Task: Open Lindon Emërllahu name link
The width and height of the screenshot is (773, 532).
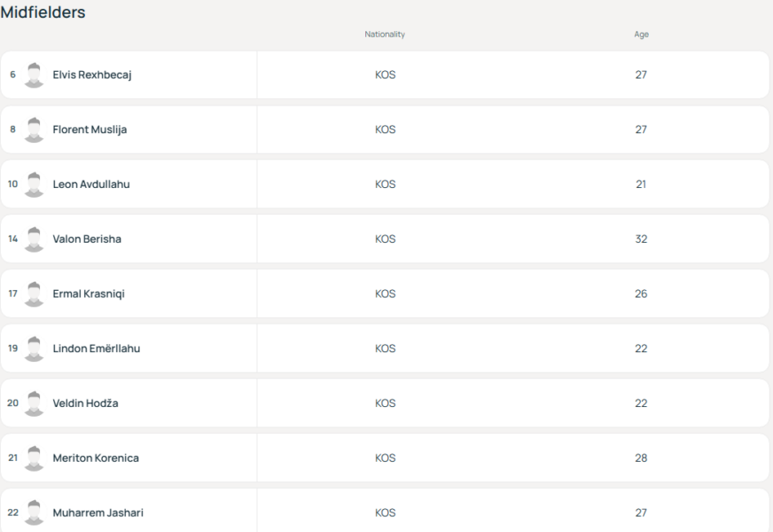Action: (96, 348)
